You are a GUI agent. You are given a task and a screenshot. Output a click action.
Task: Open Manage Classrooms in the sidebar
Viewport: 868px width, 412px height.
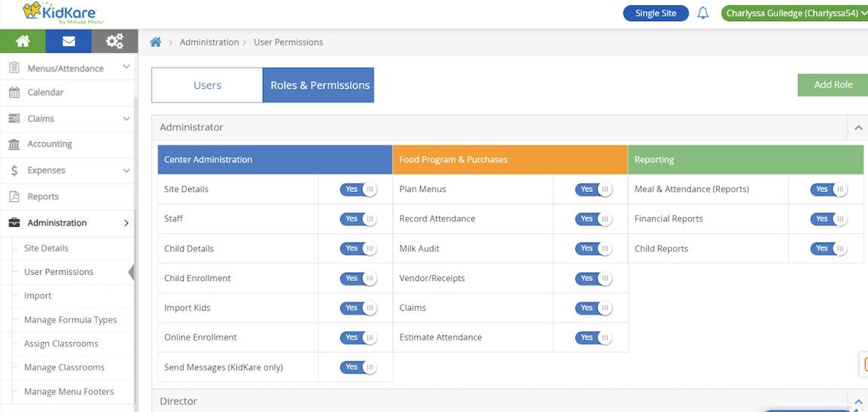(64, 368)
